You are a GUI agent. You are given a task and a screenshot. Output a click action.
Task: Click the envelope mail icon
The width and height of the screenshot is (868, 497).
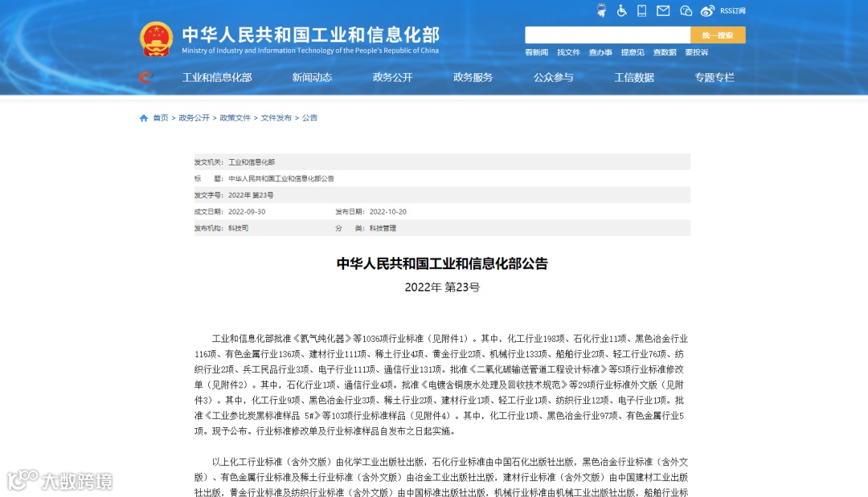pyautogui.click(x=663, y=10)
